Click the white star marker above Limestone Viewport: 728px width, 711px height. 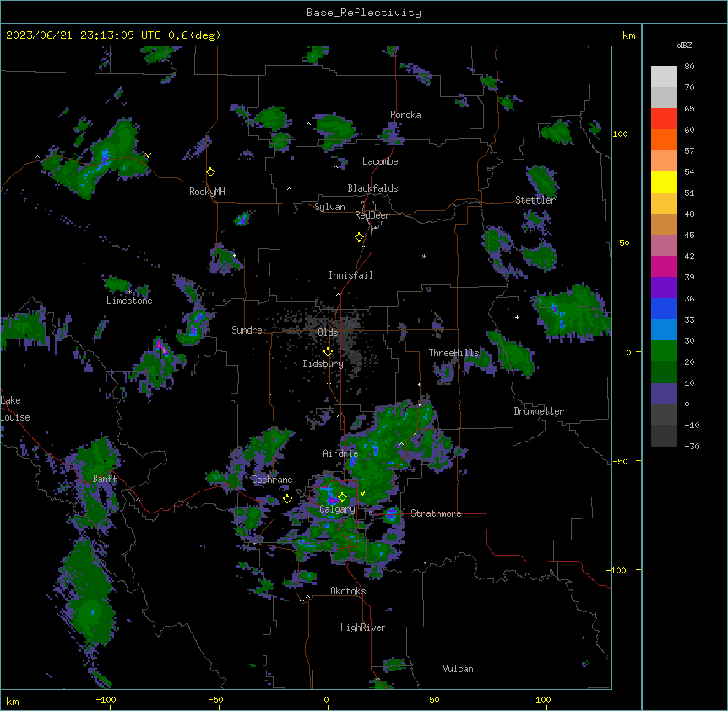(x=130, y=291)
